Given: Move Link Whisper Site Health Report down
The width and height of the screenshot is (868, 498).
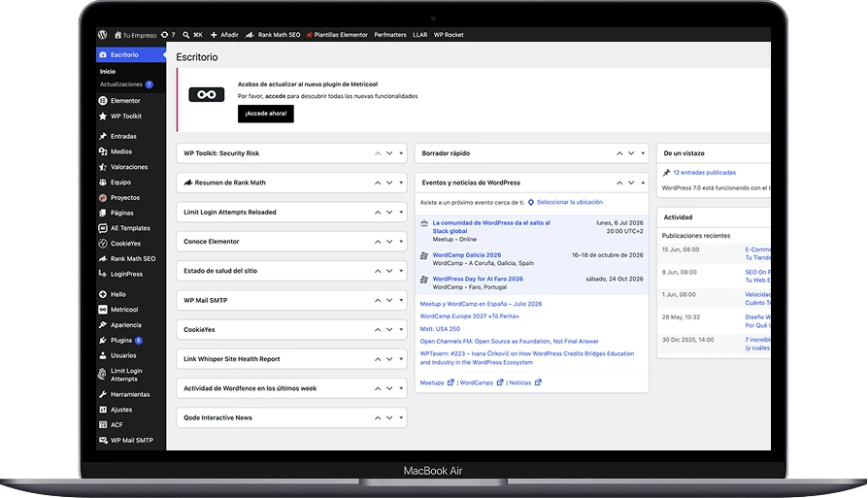Looking at the screenshot, I should click(389, 359).
